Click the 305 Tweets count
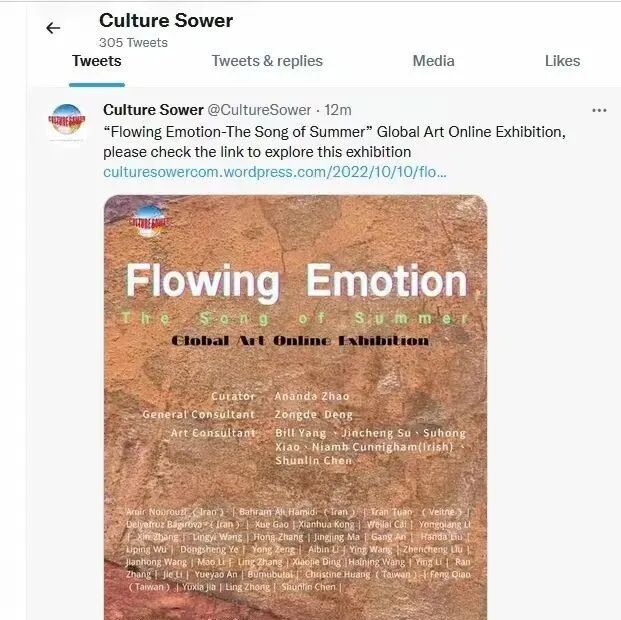This screenshot has height=620, width=621. 133,42
